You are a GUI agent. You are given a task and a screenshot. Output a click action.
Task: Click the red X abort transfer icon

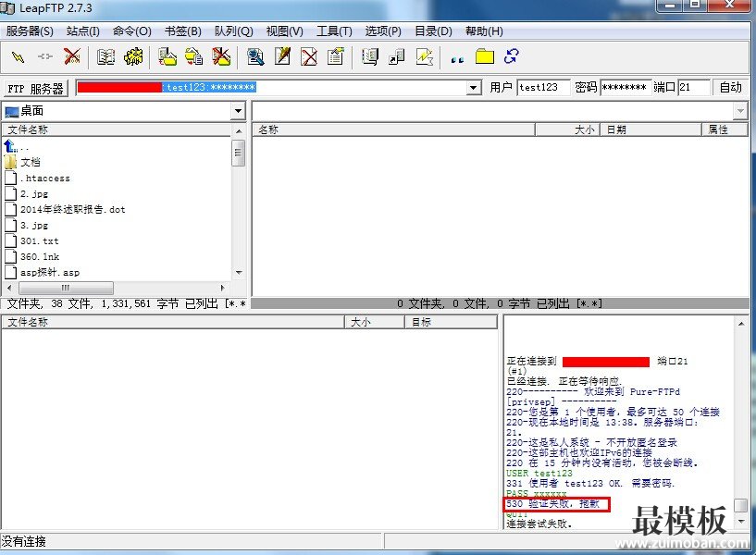pyautogui.click(x=72, y=56)
